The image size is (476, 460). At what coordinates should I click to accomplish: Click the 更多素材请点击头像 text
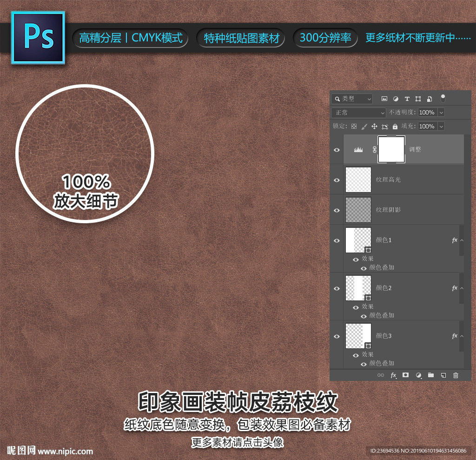pos(238,442)
